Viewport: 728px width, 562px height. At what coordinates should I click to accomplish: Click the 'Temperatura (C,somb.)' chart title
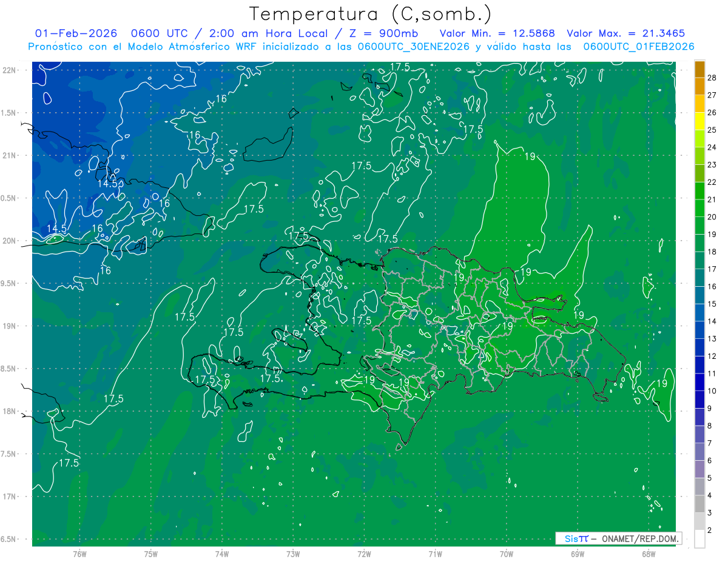(x=370, y=14)
